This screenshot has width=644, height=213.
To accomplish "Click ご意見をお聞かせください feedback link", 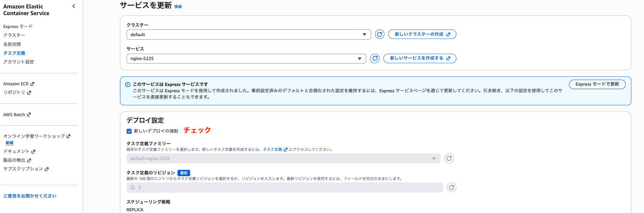I will 30,196.
